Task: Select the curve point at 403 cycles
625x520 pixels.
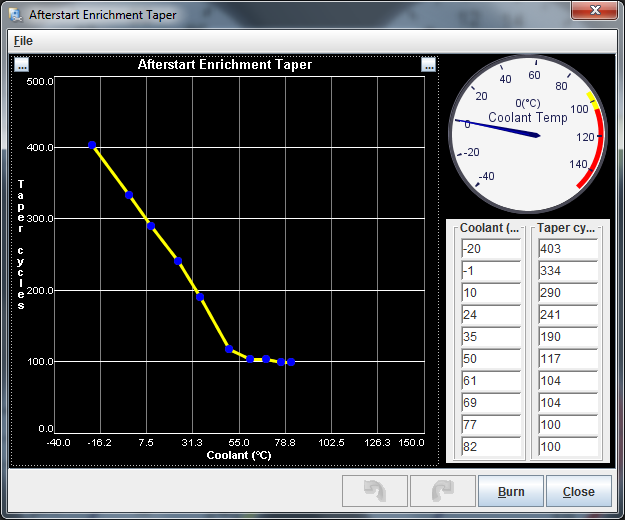Action: 92,146
